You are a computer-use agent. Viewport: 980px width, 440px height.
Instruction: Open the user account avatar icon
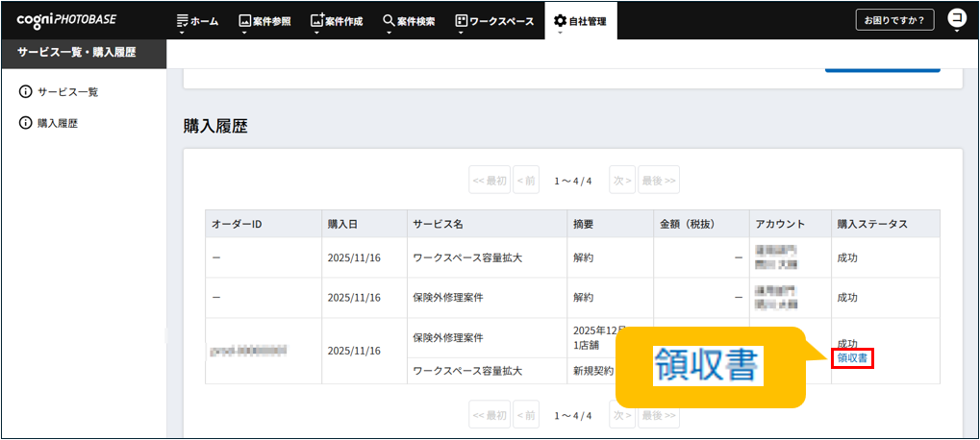(x=956, y=19)
